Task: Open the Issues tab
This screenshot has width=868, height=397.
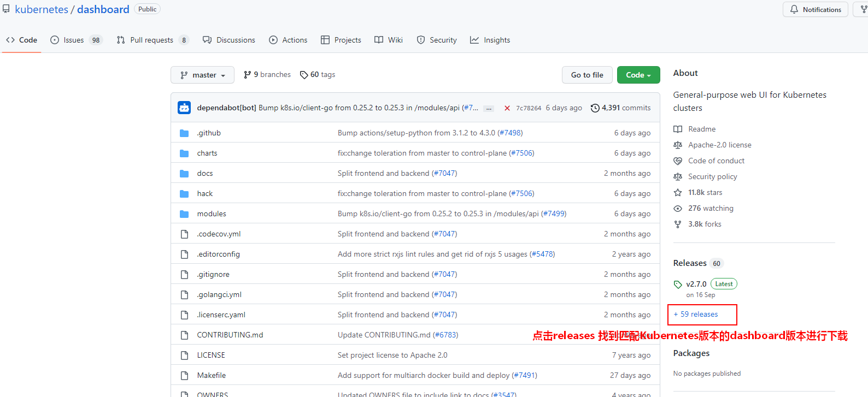Action: tap(76, 40)
